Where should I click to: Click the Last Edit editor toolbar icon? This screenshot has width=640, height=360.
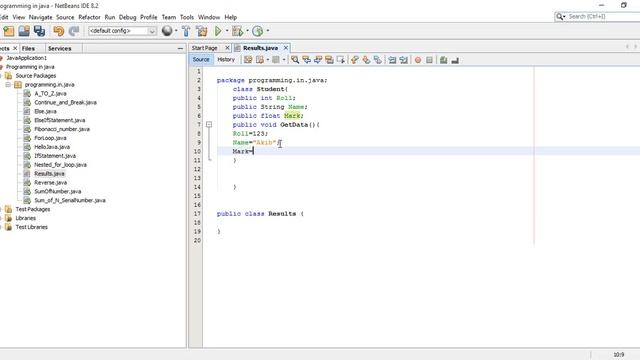coord(248,60)
